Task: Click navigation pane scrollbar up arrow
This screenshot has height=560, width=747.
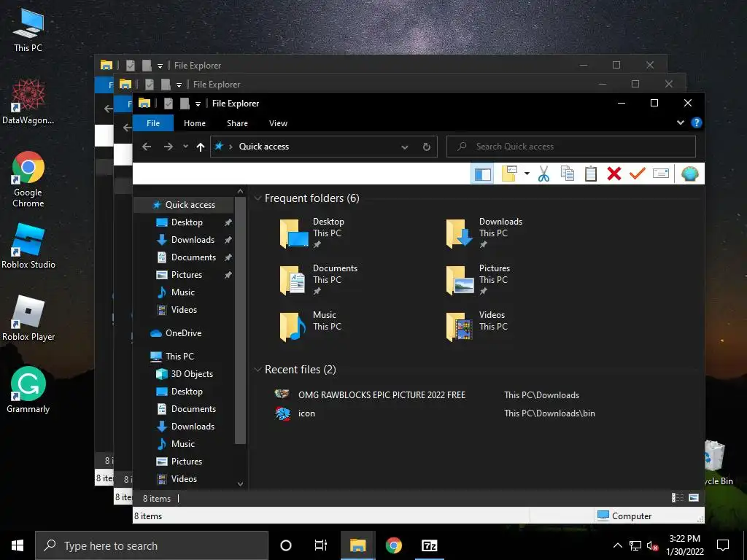Action: pyautogui.click(x=240, y=192)
